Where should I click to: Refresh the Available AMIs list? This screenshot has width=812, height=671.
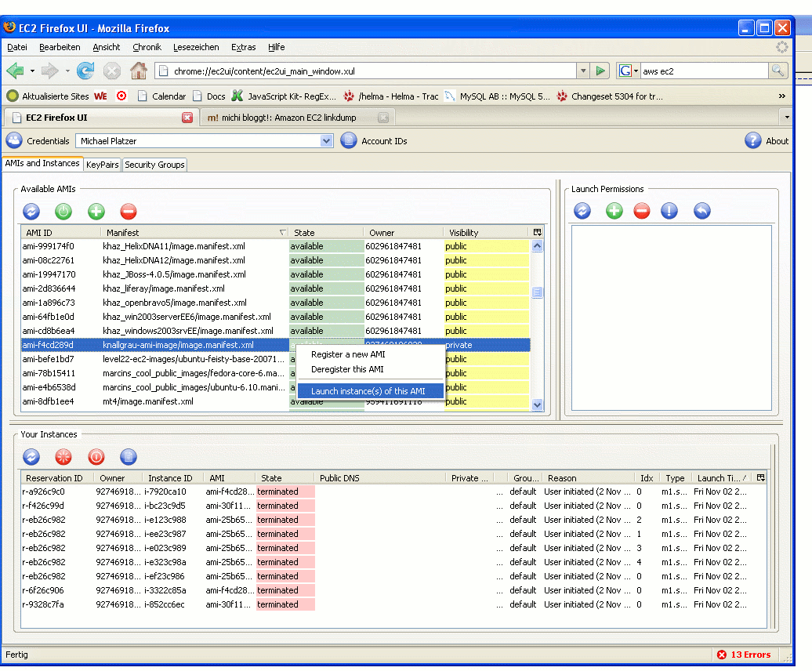[x=31, y=211]
